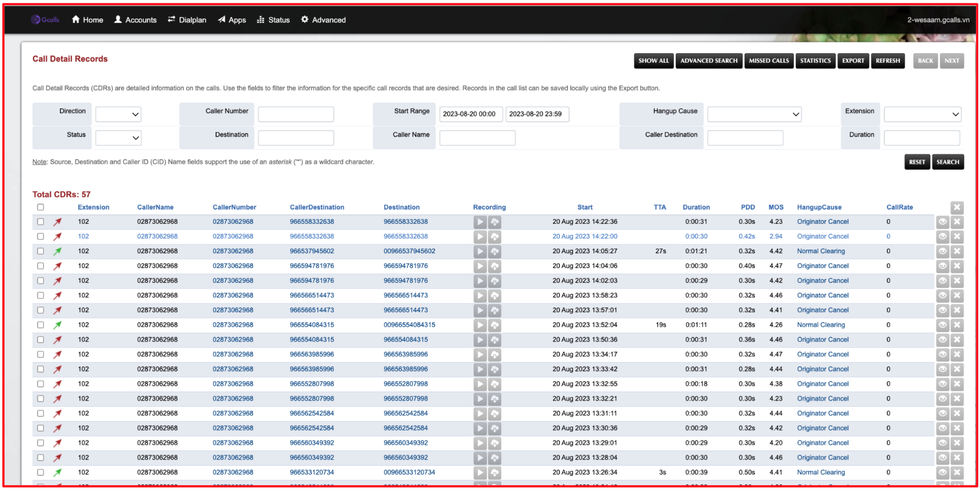Viewport: 980px width, 490px height.
Task: Download recording of 14:05:27 call
Action: click(x=494, y=251)
